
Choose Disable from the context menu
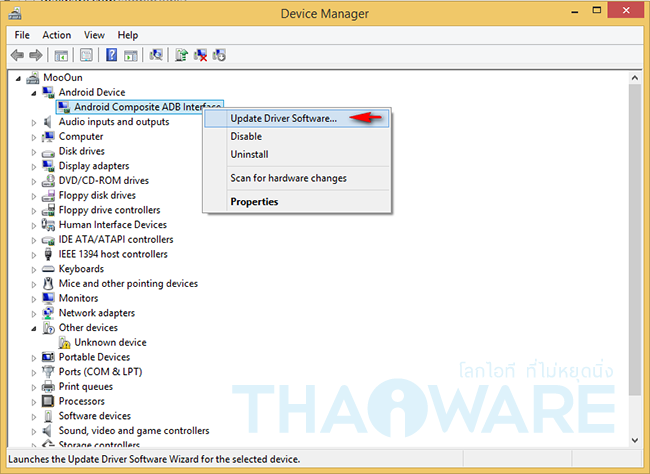(297, 136)
